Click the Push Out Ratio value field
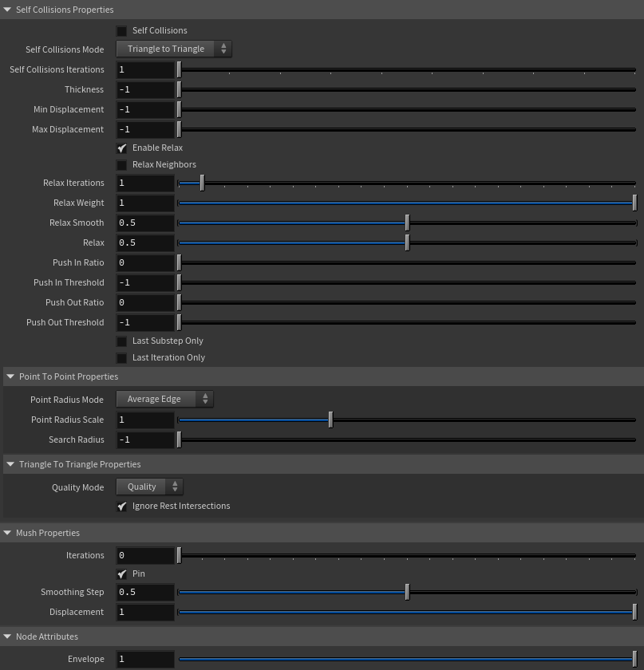Screen dimensions: 644x670 [x=145, y=302]
